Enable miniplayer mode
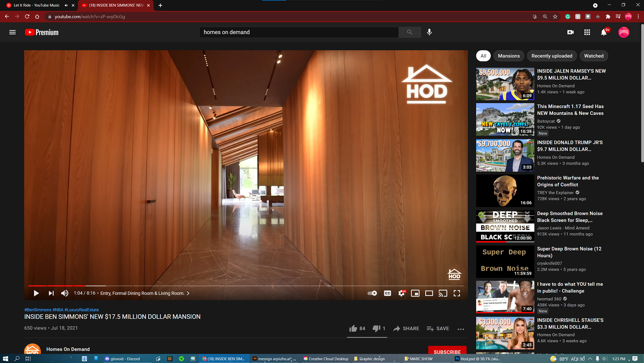The width and height of the screenshot is (644, 363). [x=415, y=293]
